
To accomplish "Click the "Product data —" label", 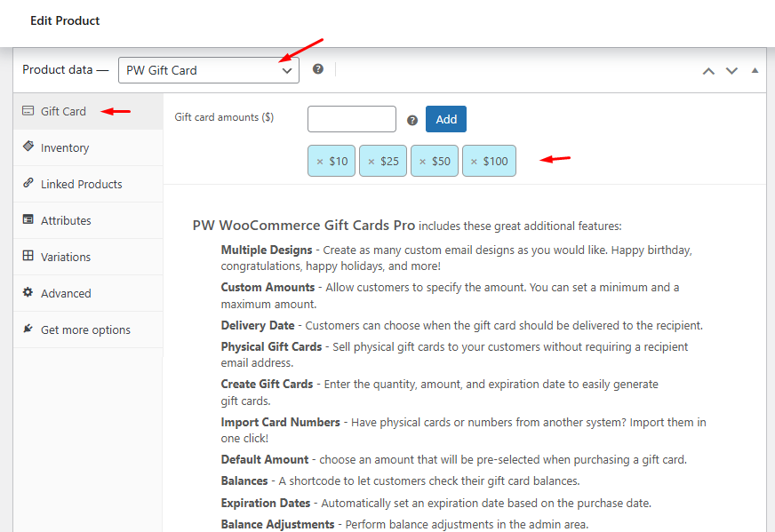I will 65,69.
